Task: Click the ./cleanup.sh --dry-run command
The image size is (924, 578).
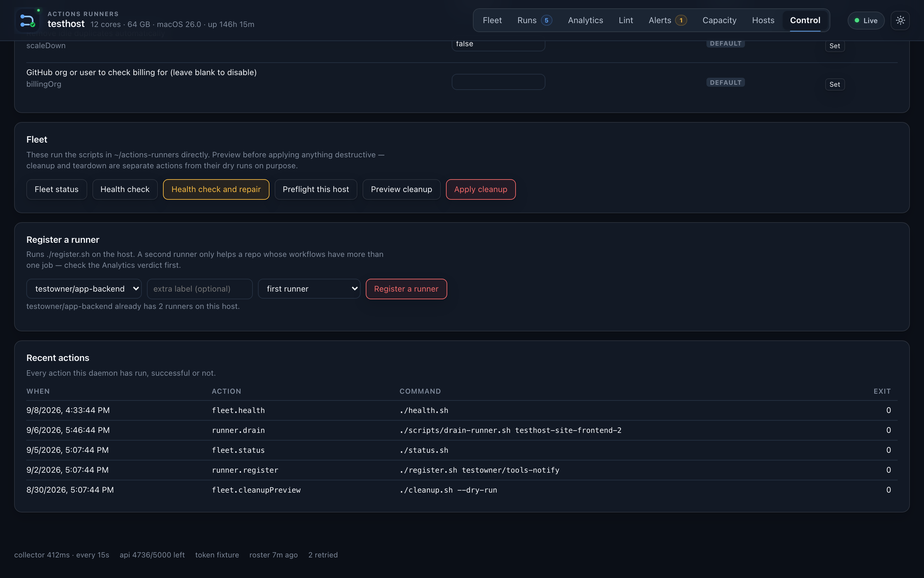Action: pos(448,490)
